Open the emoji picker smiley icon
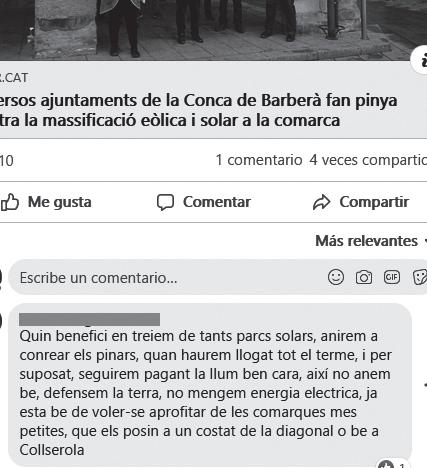Viewport: 427px width, 468px height. click(x=336, y=277)
